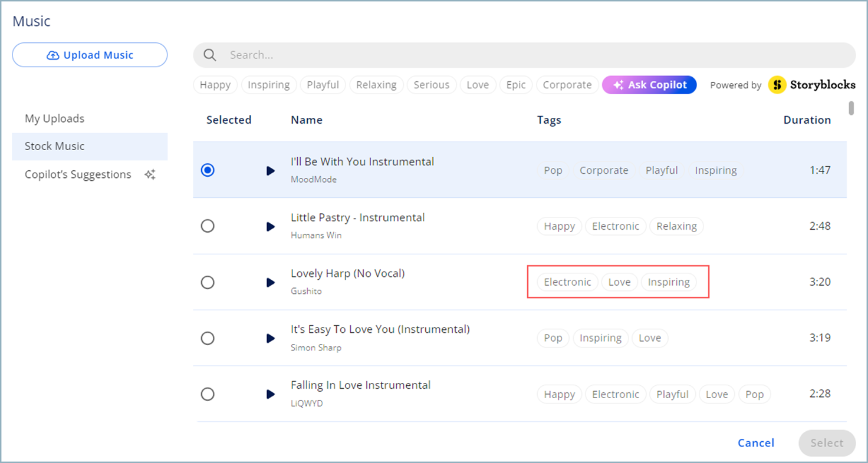The height and width of the screenshot is (463, 868).
Task: Click the Upload Music button
Action: tap(90, 55)
